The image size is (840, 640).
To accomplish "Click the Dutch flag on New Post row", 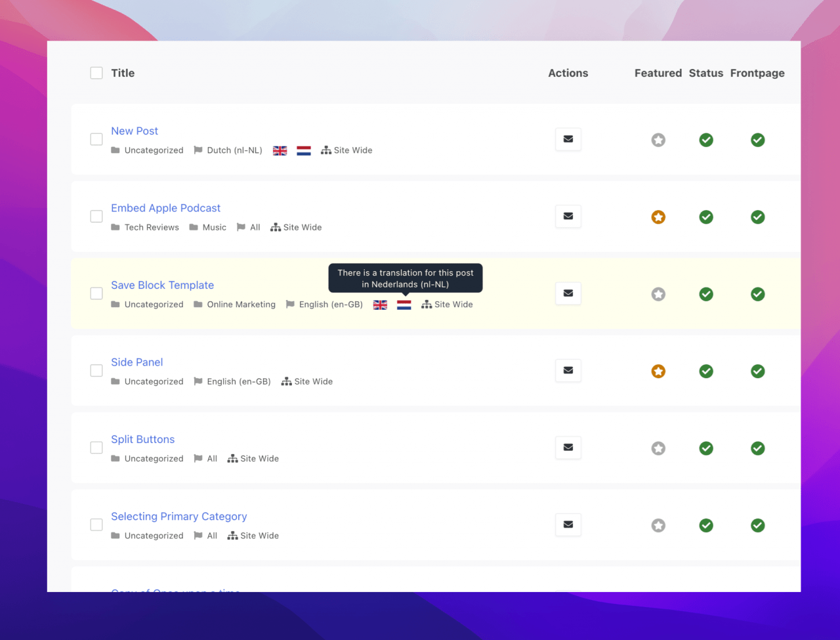I will (303, 150).
